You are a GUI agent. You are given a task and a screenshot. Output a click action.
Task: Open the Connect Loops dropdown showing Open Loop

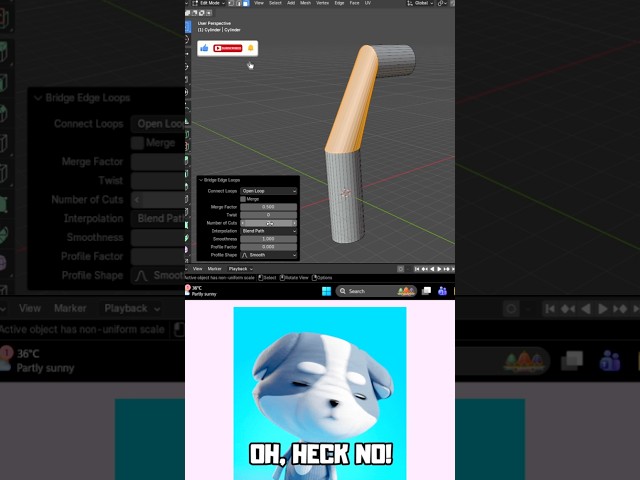pyautogui.click(x=269, y=191)
